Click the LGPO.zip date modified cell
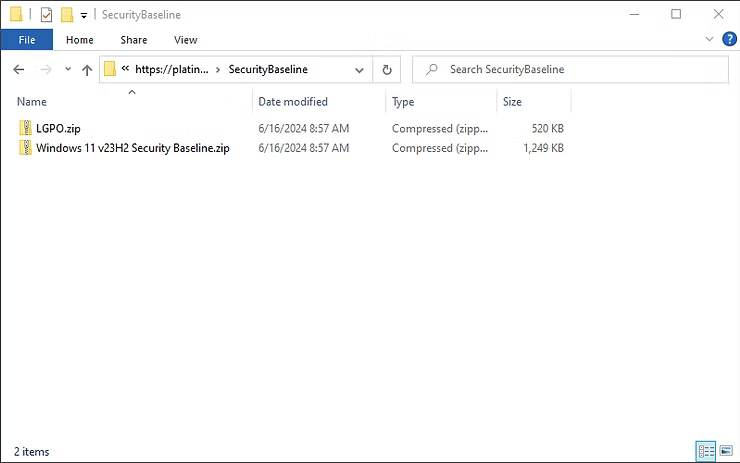Viewport: 740px width, 463px height. pos(303,128)
